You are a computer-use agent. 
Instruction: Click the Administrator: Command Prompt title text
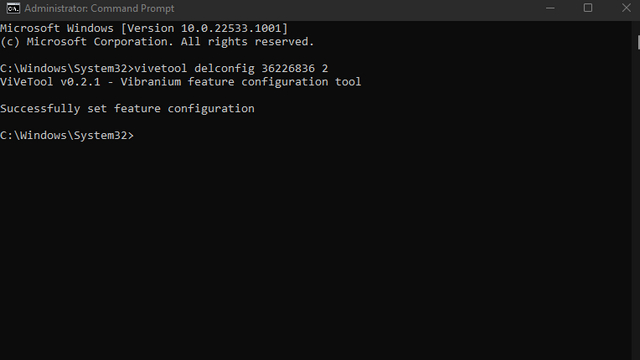(99, 9)
